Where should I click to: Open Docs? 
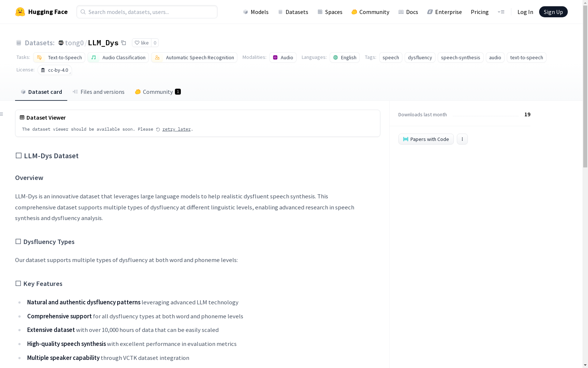(x=408, y=12)
